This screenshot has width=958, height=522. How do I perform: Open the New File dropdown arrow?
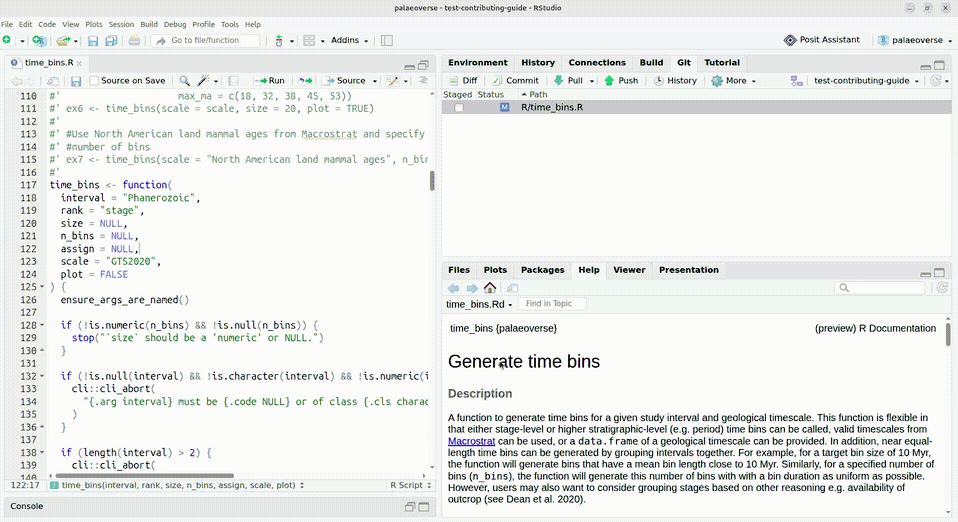coord(22,41)
